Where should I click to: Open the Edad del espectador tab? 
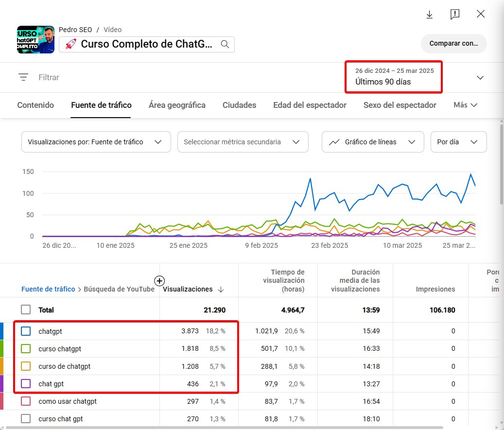[x=310, y=105]
